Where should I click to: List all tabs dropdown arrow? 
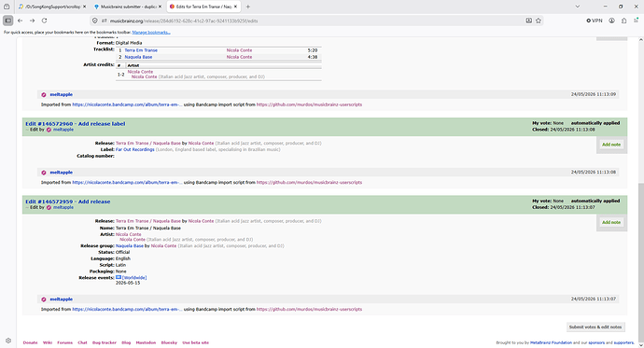pyautogui.click(x=578, y=7)
